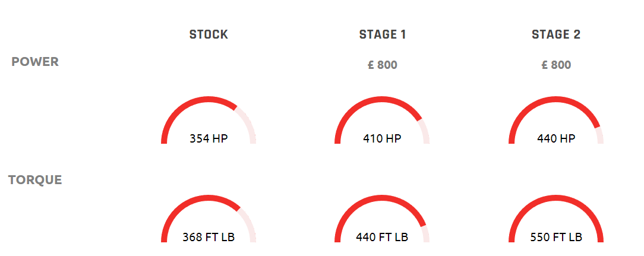Select the 440 FT LB value text
The height and width of the screenshot is (256, 644).
(383, 237)
